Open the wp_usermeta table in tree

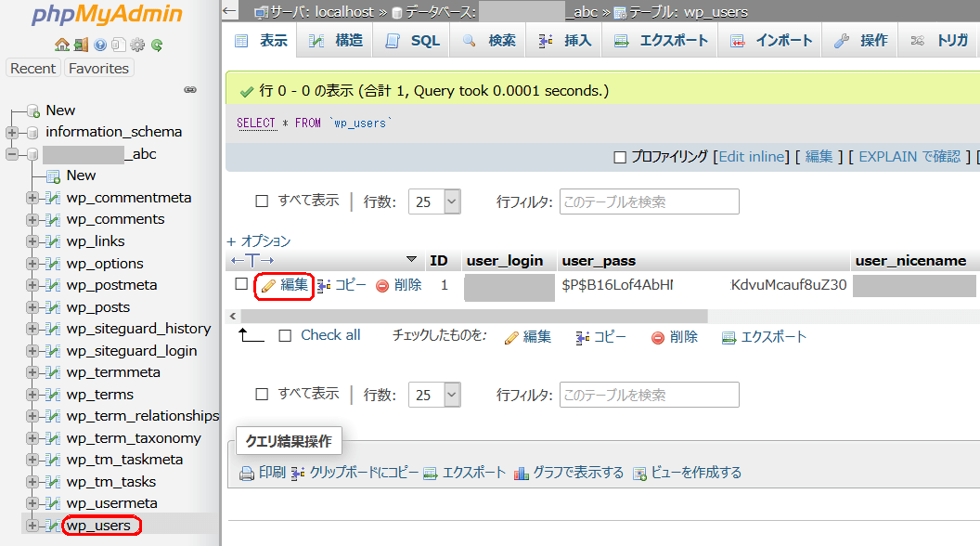[112, 503]
